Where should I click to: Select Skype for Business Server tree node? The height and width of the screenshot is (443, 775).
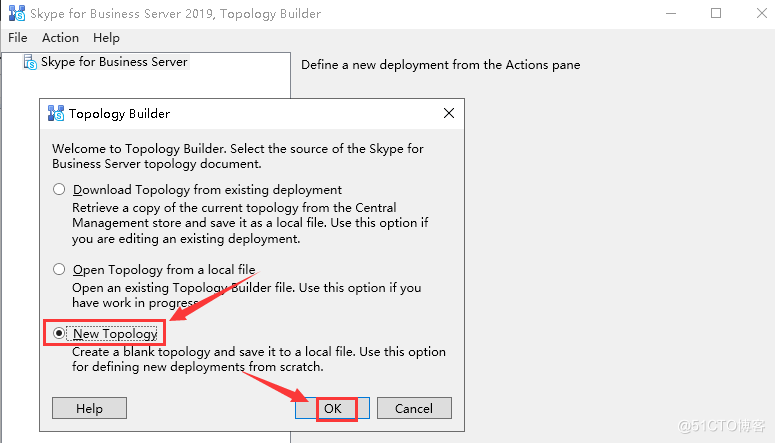(x=114, y=62)
